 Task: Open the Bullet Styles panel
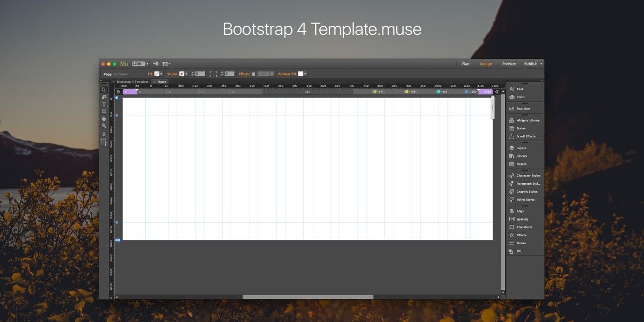tap(522, 200)
